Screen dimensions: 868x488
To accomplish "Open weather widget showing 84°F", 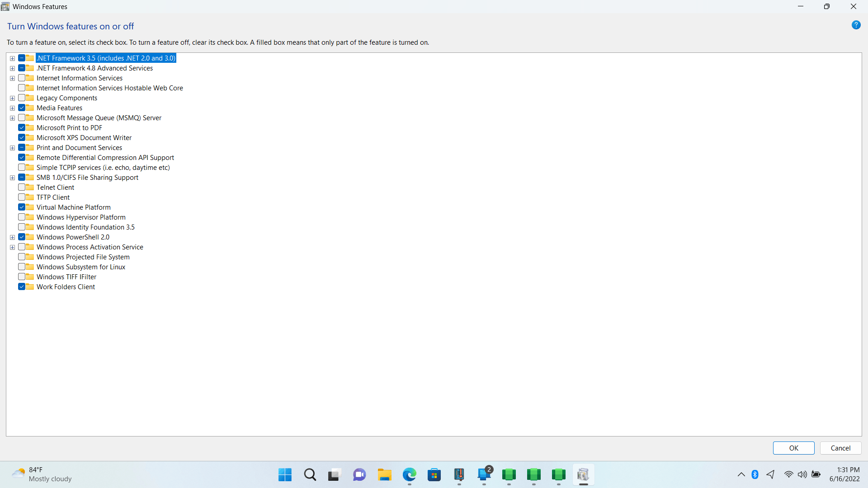I will coord(42,474).
